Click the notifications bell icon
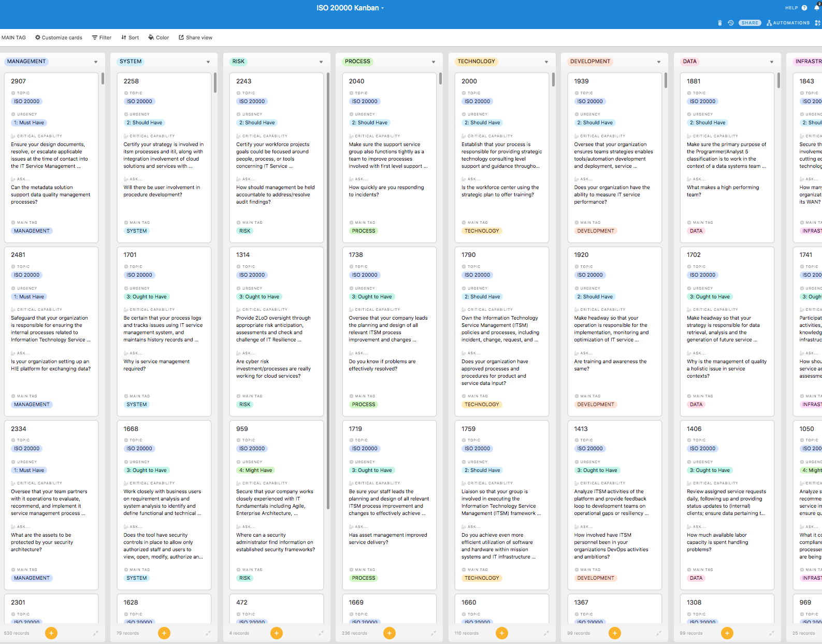 point(817,8)
